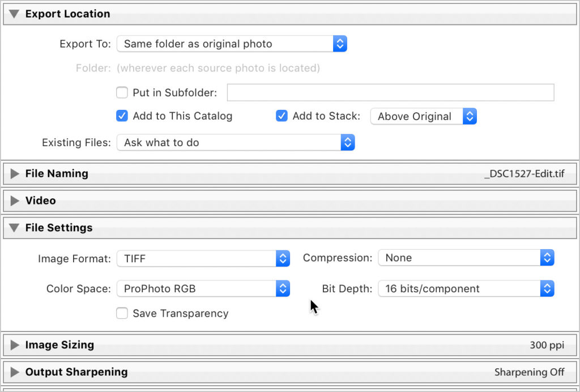Click the 300 ppi summary text
The height and width of the screenshot is (392, 580).
tap(547, 346)
